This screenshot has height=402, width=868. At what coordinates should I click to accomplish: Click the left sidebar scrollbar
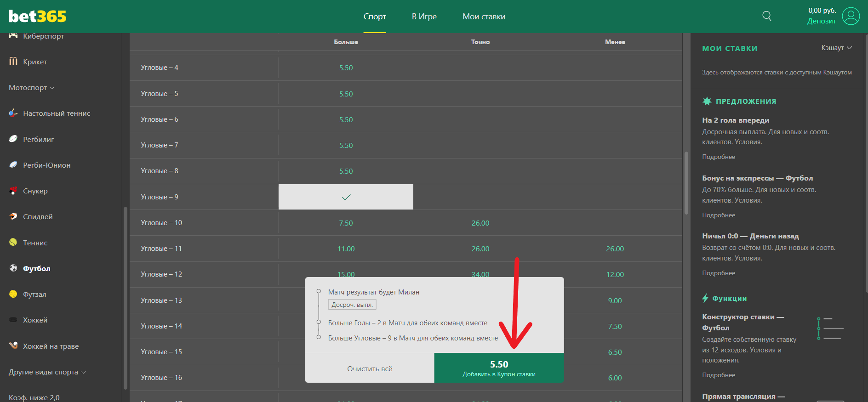[x=126, y=298]
